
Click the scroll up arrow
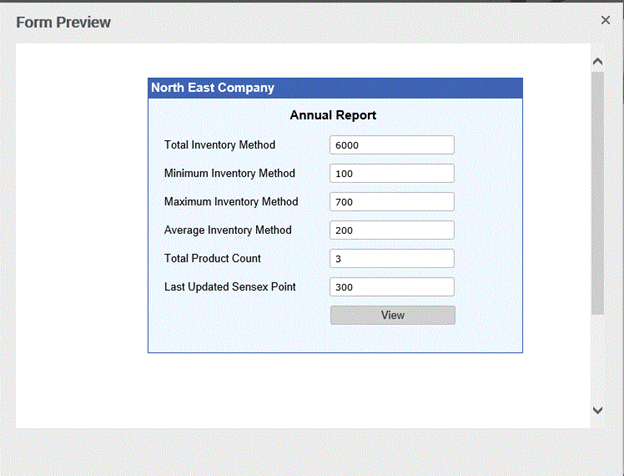[597, 61]
